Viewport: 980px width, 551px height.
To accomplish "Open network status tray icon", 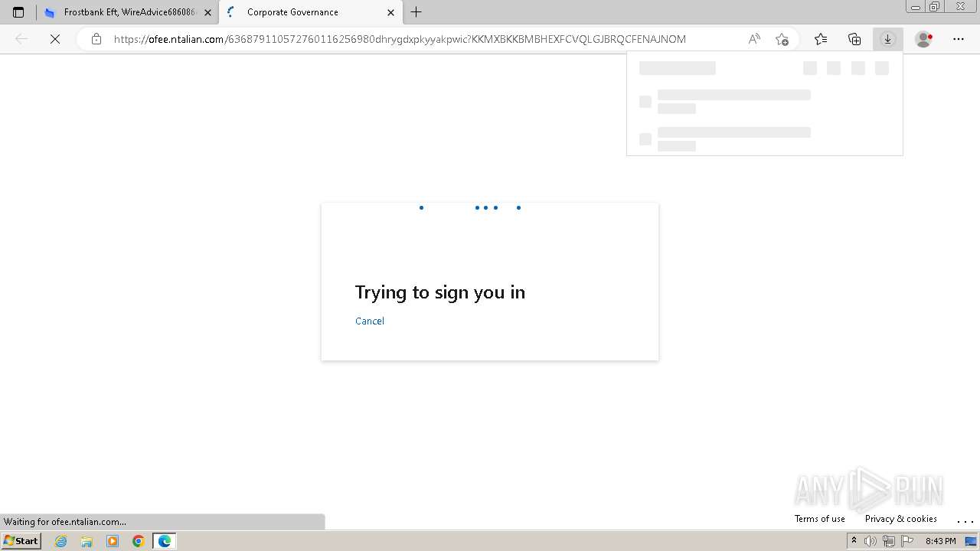I will click(888, 541).
